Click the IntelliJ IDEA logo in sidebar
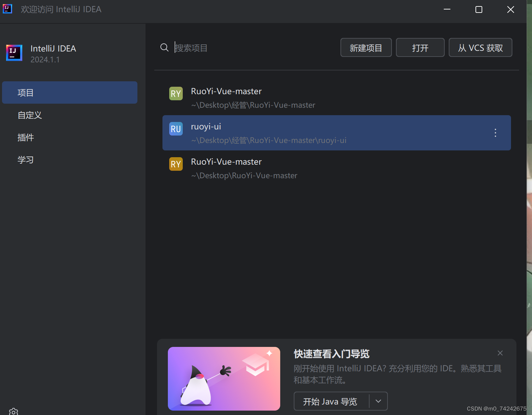The width and height of the screenshot is (532, 415). (x=14, y=53)
